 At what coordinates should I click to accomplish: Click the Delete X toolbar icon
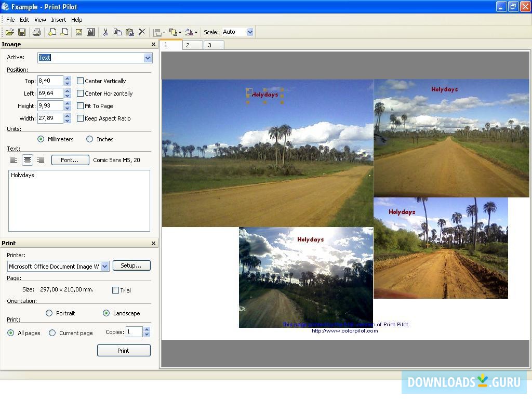coord(142,32)
